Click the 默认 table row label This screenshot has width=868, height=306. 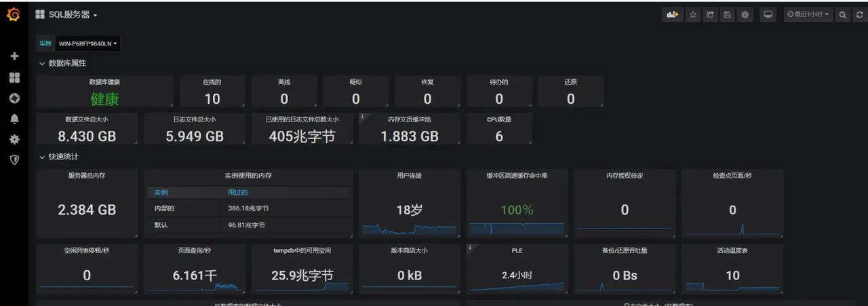[161, 225]
